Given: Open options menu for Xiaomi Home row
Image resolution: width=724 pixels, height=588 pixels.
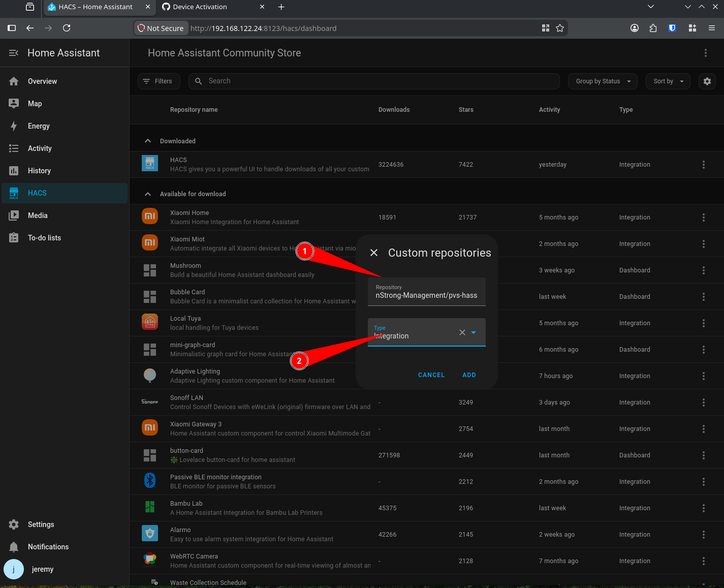Looking at the screenshot, I should pos(704,218).
